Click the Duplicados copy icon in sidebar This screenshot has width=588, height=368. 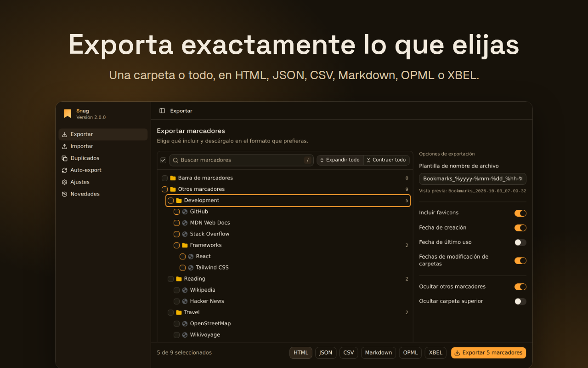point(65,158)
